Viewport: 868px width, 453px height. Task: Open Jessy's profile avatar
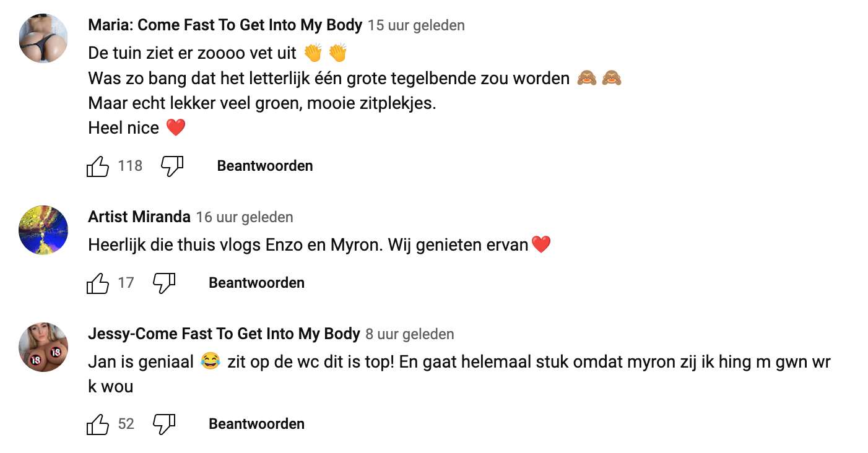(43, 347)
